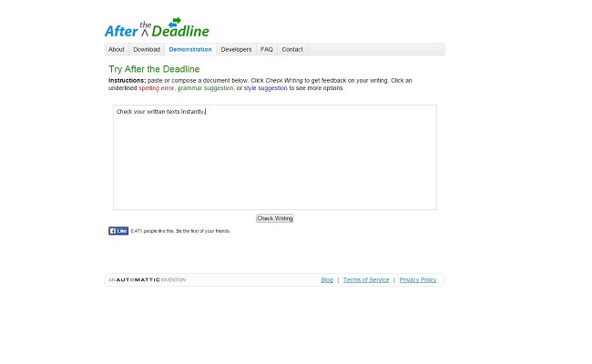Click the blue style suggestion text
The width and height of the screenshot is (592, 364).
coord(265,88)
